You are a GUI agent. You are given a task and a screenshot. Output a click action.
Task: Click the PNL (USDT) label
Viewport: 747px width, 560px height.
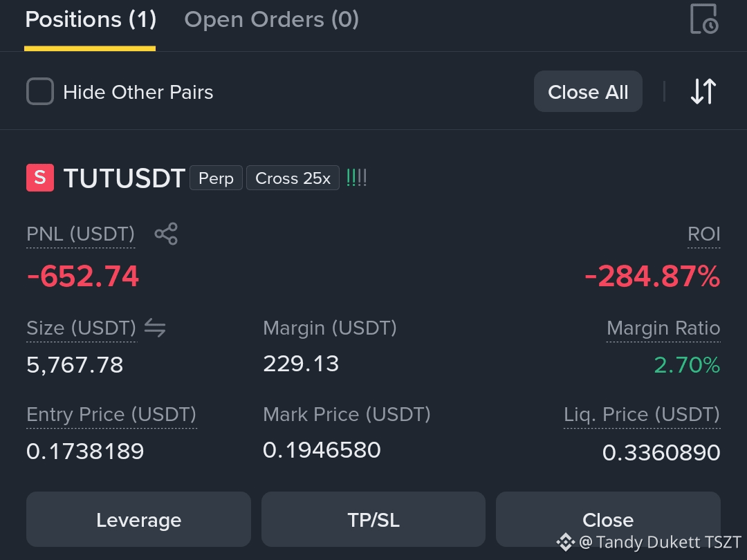pos(80,234)
